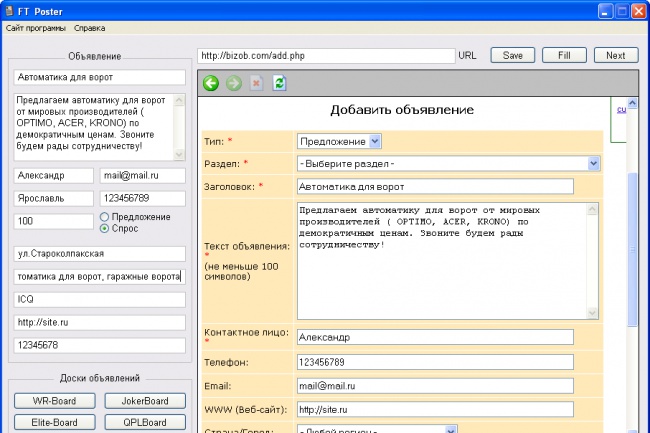The width and height of the screenshot is (650, 433).
Task: Click the FT Poster title bar icon
Action: click(x=10, y=9)
